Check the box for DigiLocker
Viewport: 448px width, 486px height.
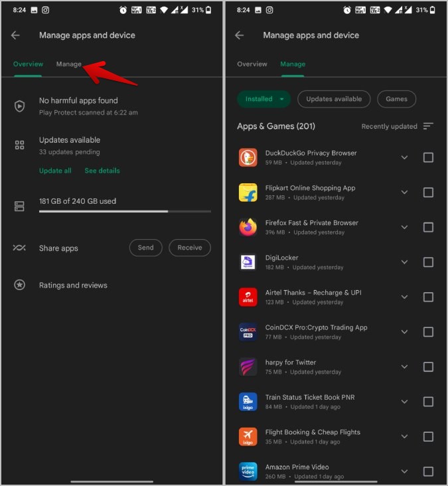click(x=428, y=262)
